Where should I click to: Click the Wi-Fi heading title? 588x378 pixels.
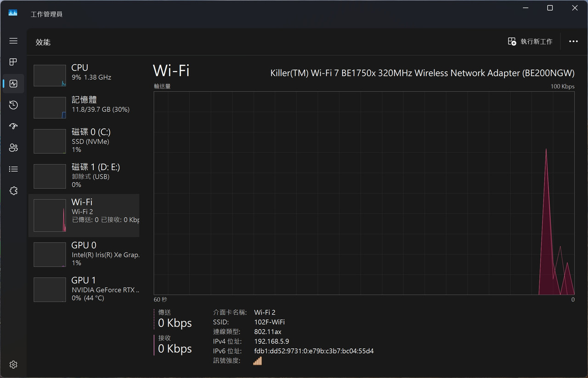171,71
